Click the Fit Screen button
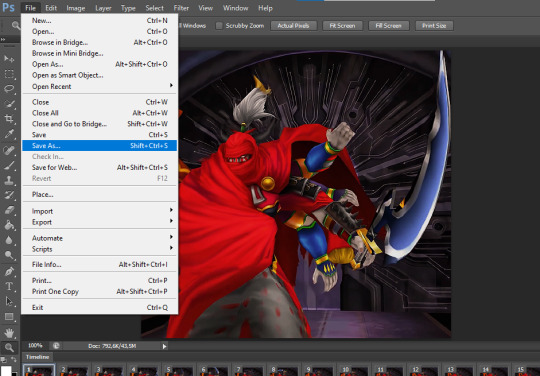Screen dimensions: 540x376 click(x=342, y=26)
